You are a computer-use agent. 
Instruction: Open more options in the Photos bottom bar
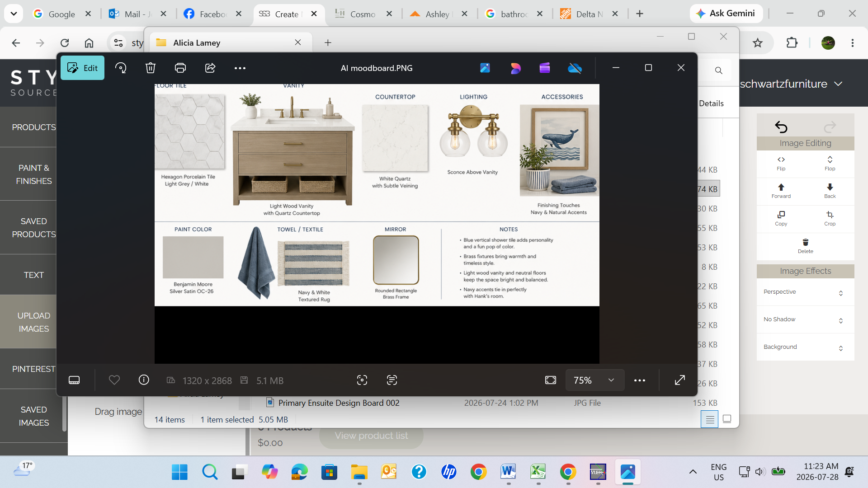pos(640,380)
